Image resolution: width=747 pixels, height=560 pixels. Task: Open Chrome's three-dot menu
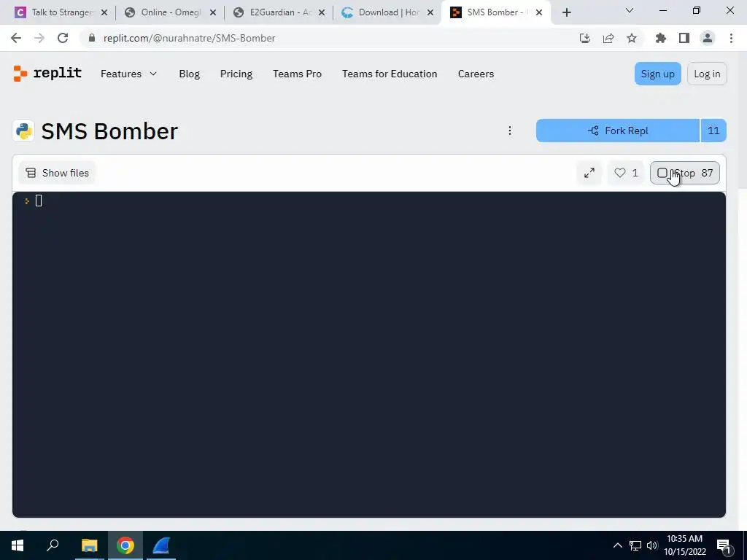point(731,38)
